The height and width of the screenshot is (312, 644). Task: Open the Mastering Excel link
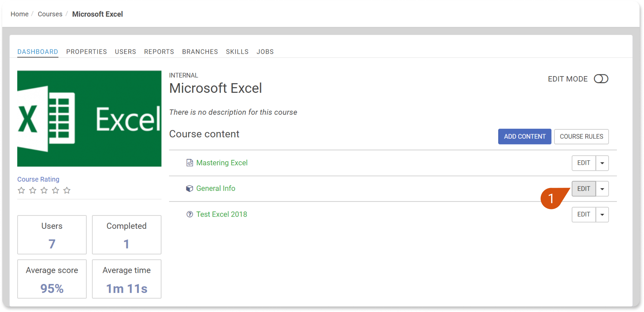(222, 163)
